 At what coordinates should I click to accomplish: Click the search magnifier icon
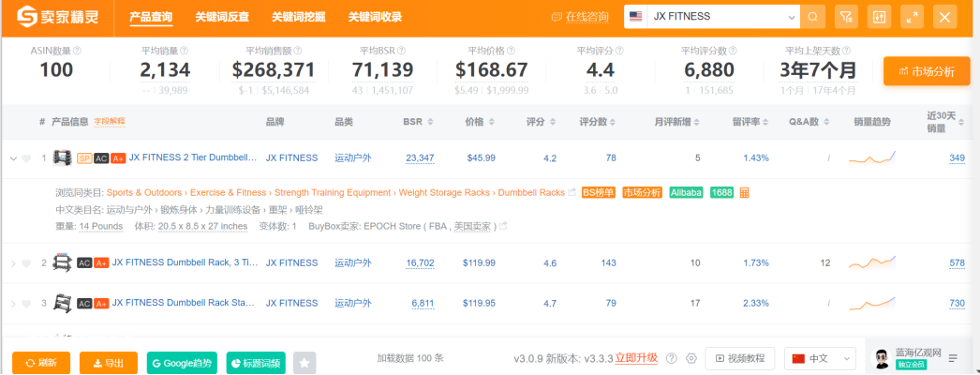click(x=813, y=17)
